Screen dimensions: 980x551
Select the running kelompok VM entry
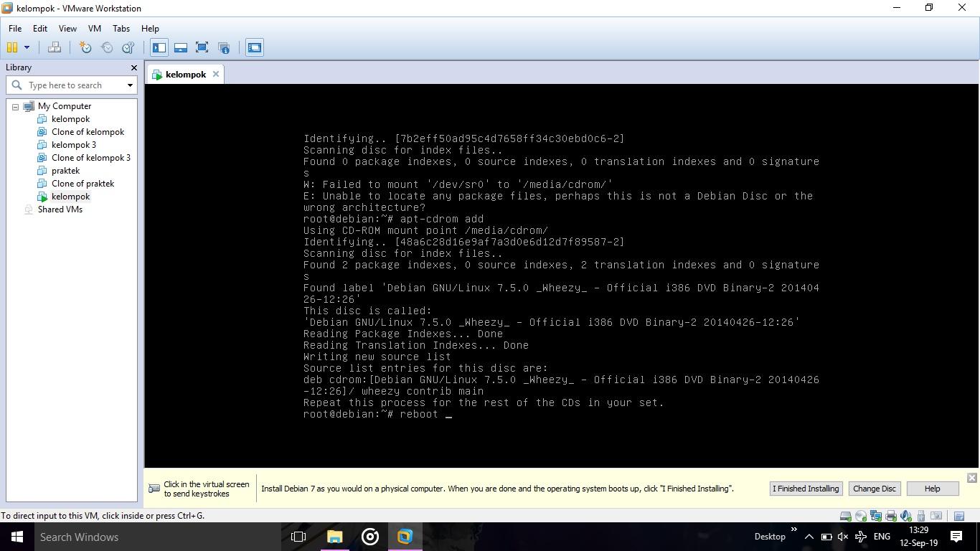click(x=70, y=197)
